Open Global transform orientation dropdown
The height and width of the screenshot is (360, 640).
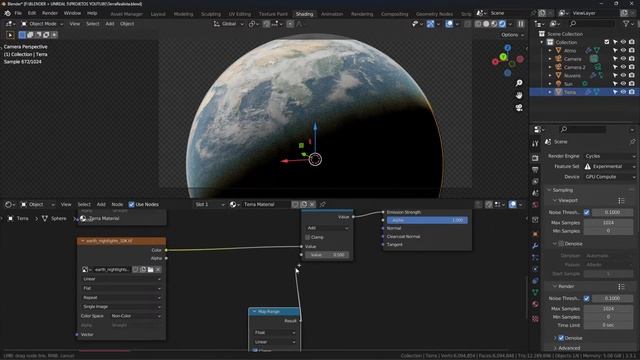pyautogui.click(x=229, y=24)
